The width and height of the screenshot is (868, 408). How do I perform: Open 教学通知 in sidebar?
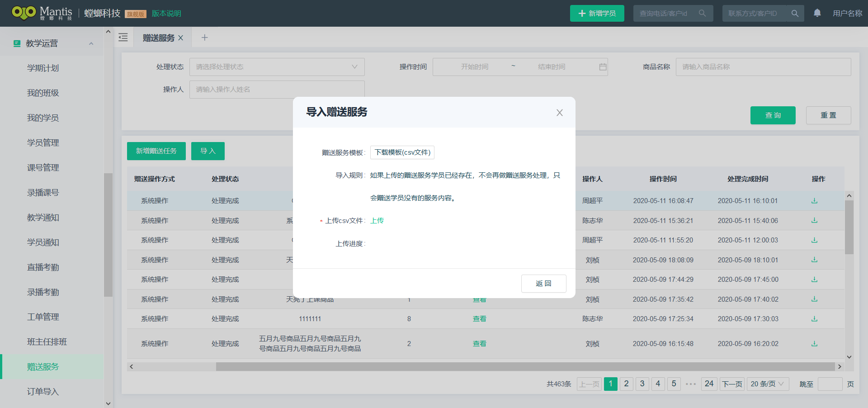(x=43, y=217)
